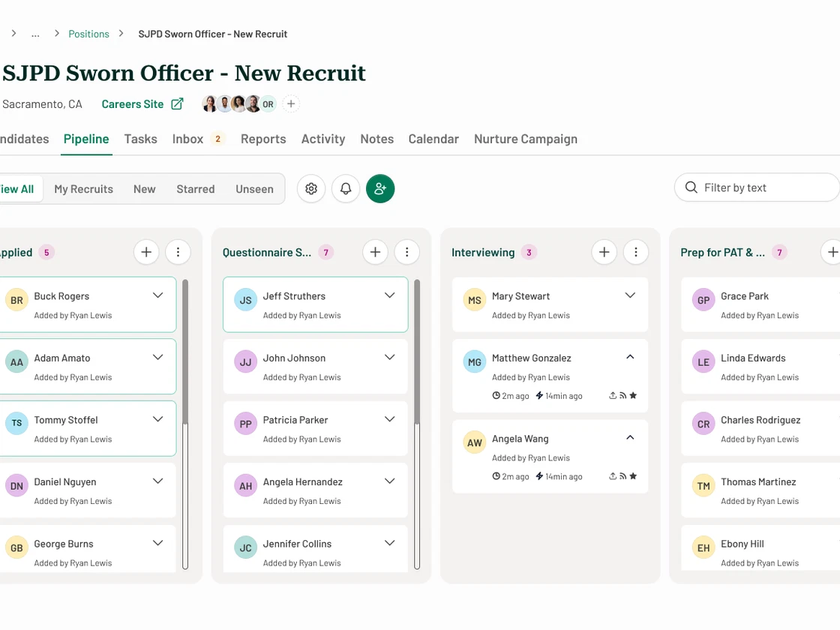Viewport: 840px width, 630px height.
Task: Collapse Matthew Gonzalez card
Action: pos(630,358)
